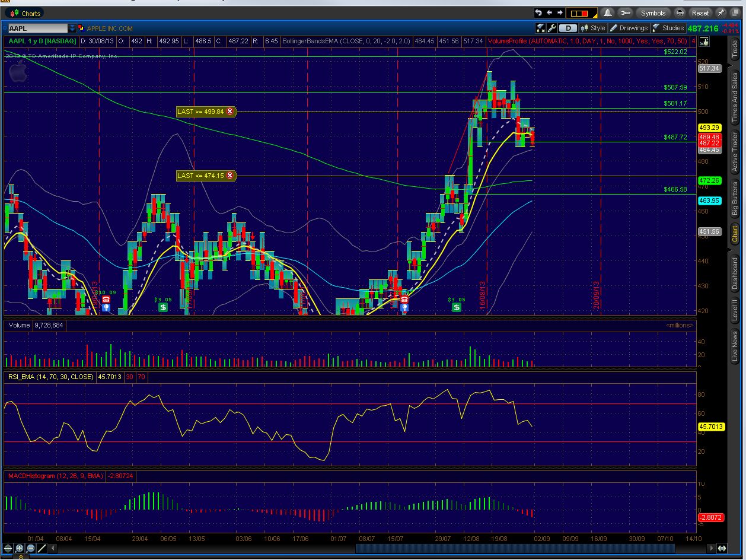Click the printer icon
The image size is (746, 560).
[680, 13]
